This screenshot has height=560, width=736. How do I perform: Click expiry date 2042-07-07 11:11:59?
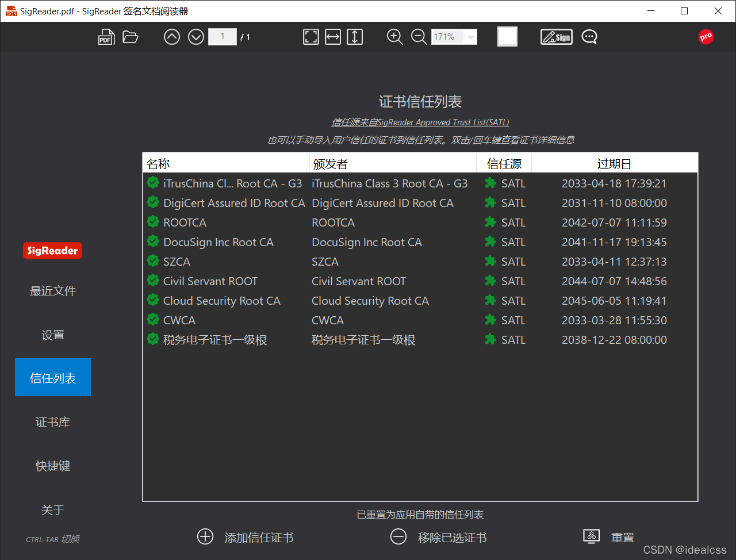[614, 223]
